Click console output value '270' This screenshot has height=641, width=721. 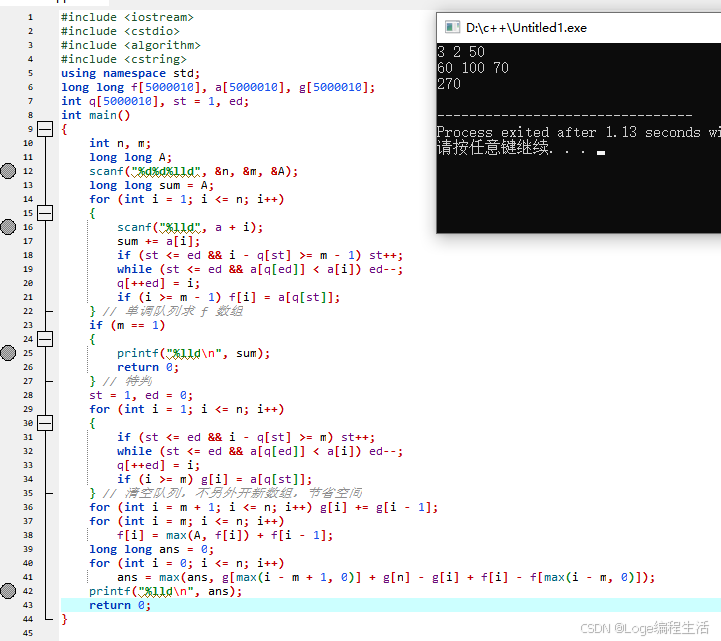449,84
